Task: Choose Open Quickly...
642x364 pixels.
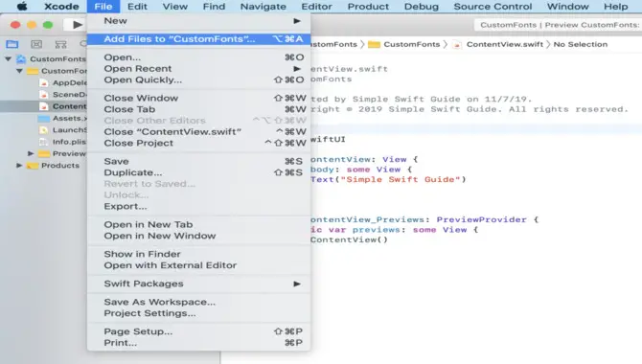Action: 198,80
